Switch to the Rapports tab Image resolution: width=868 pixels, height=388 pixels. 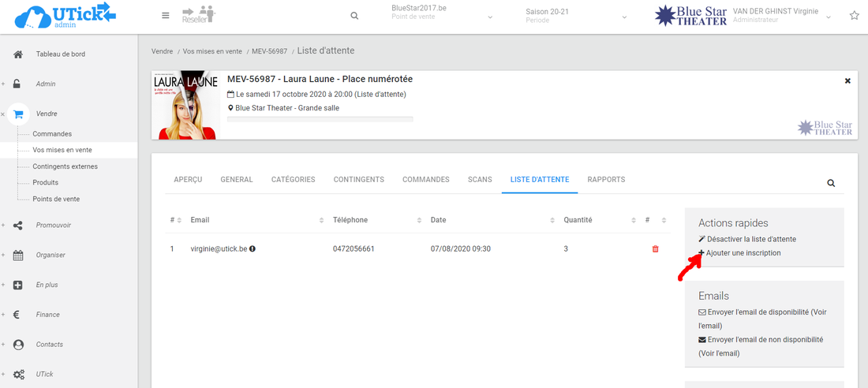(x=606, y=180)
